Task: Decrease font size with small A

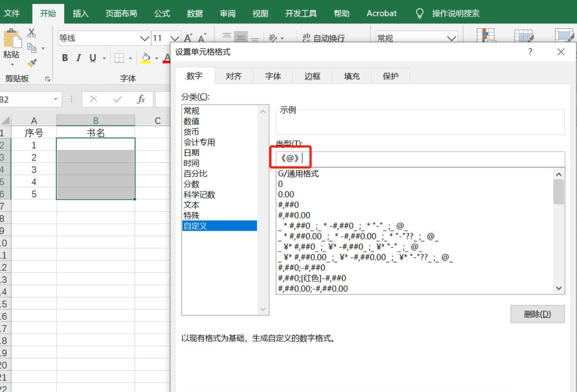Action: coord(201,38)
